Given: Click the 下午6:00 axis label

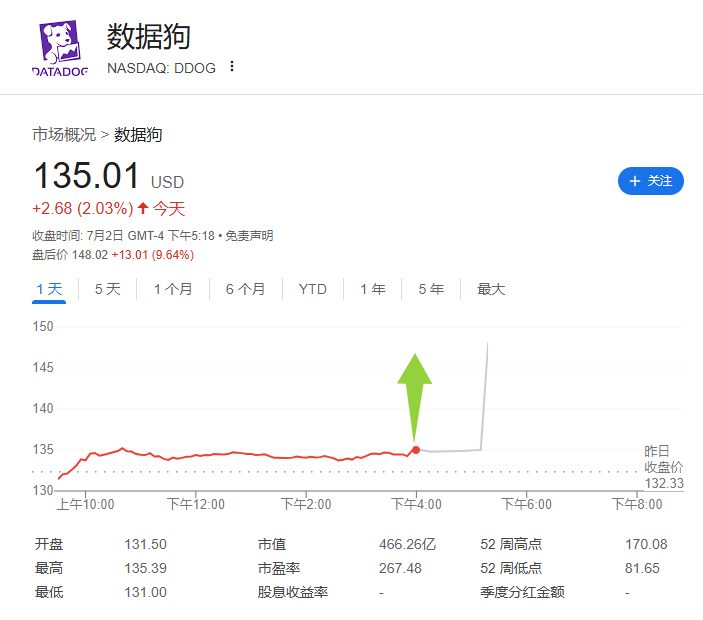Looking at the screenshot, I should click(x=526, y=504).
